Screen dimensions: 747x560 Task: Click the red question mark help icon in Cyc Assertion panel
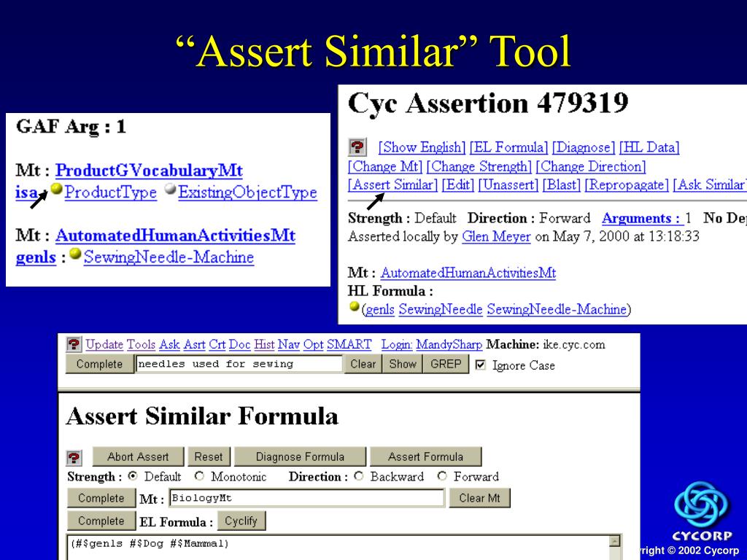[x=357, y=147]
